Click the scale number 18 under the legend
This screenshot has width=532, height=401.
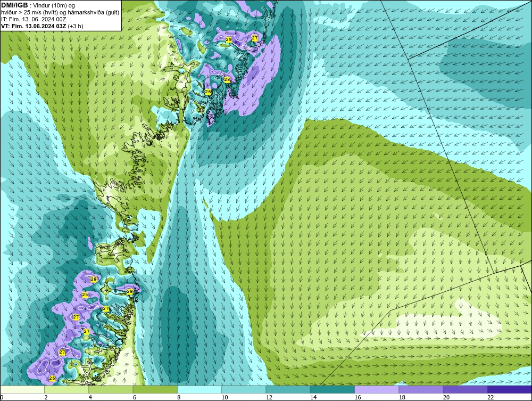(x=402, y=398)
